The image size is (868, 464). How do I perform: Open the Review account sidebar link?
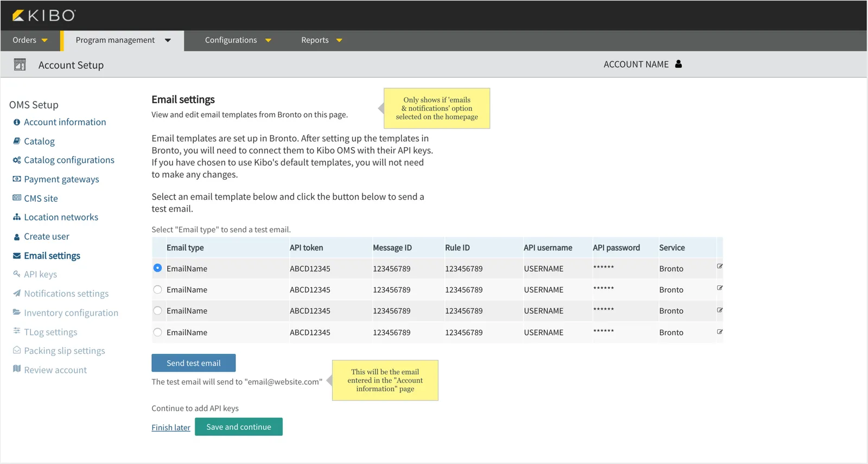click(x=55, y=370)
